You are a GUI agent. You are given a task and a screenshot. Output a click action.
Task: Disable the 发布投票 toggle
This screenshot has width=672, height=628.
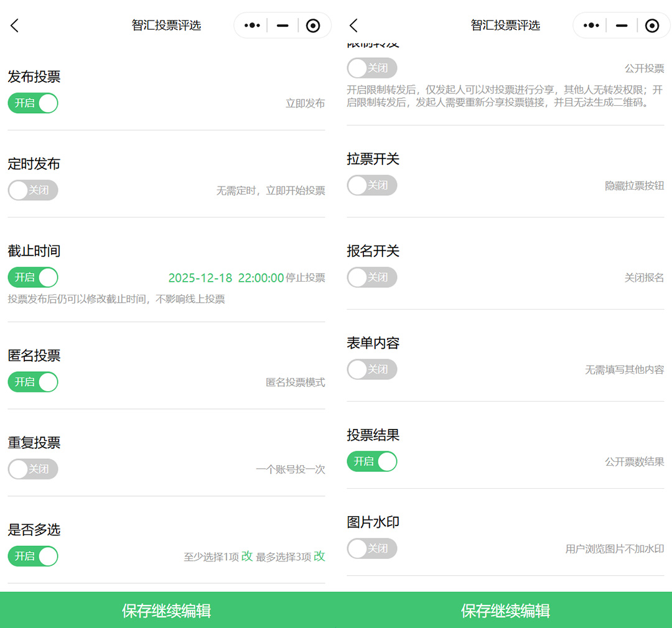(33, 103)
